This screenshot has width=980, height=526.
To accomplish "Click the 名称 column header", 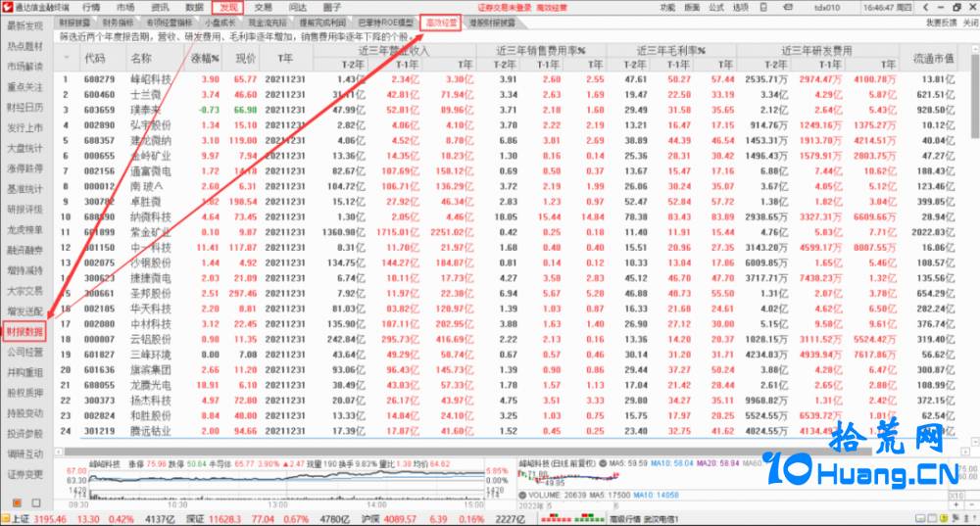I will 141,58.
